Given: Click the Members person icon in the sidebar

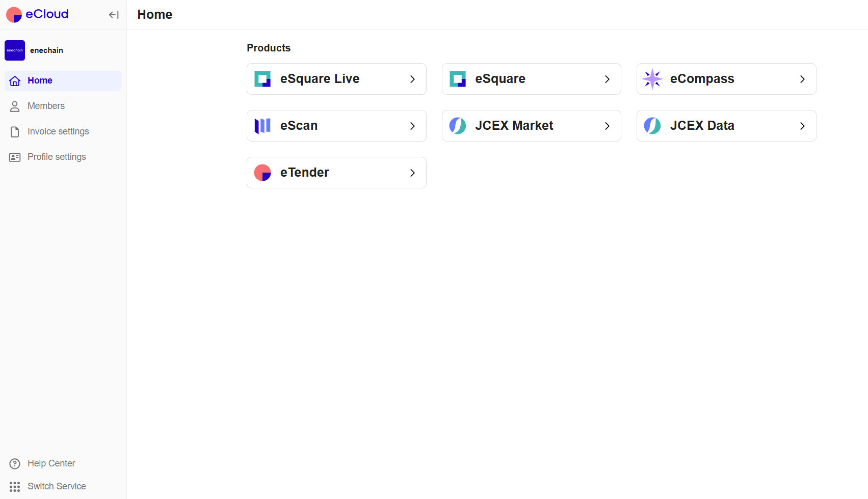Looking at the screenshot, I should coord(14,106).
